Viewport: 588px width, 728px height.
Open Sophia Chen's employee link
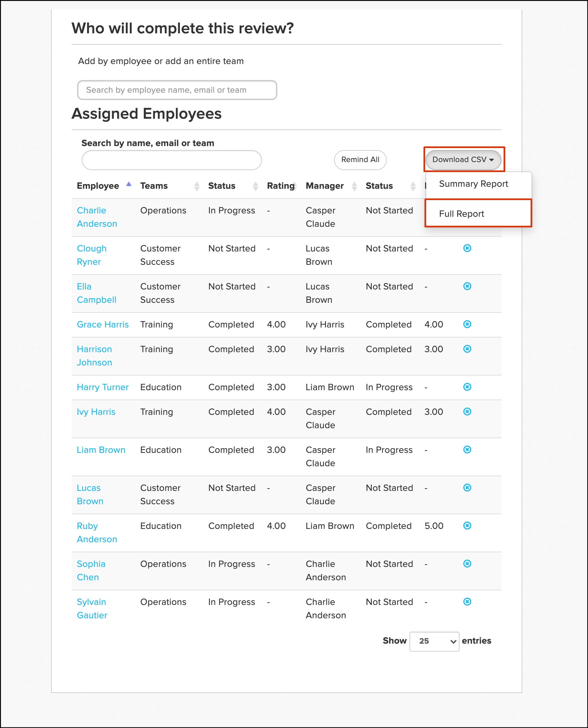click(91, 570)
